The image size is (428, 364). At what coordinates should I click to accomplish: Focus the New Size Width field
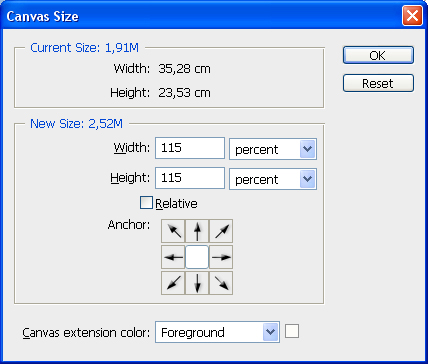190,148
